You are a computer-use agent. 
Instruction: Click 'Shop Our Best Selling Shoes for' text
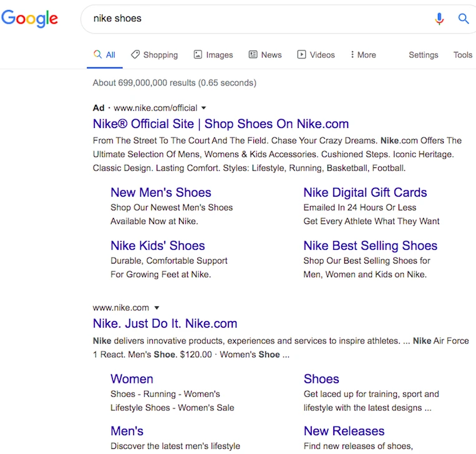367,261
